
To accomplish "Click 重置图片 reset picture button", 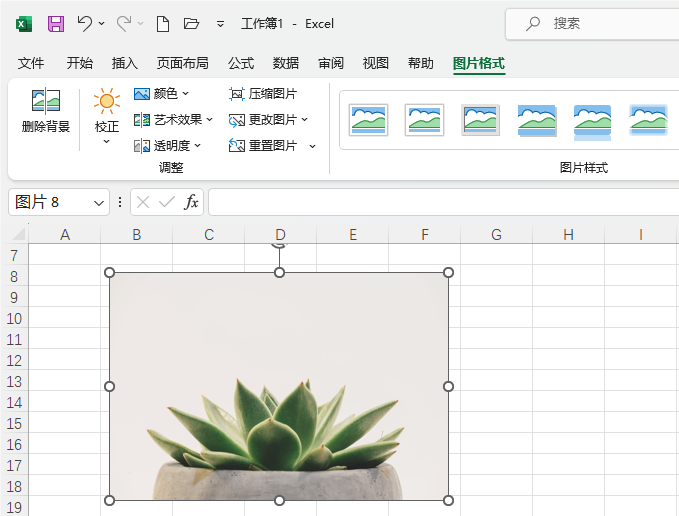I will pos(263,146).
